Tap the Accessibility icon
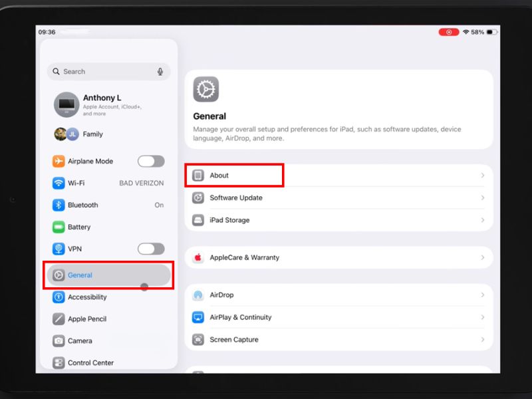 point(59,297)
